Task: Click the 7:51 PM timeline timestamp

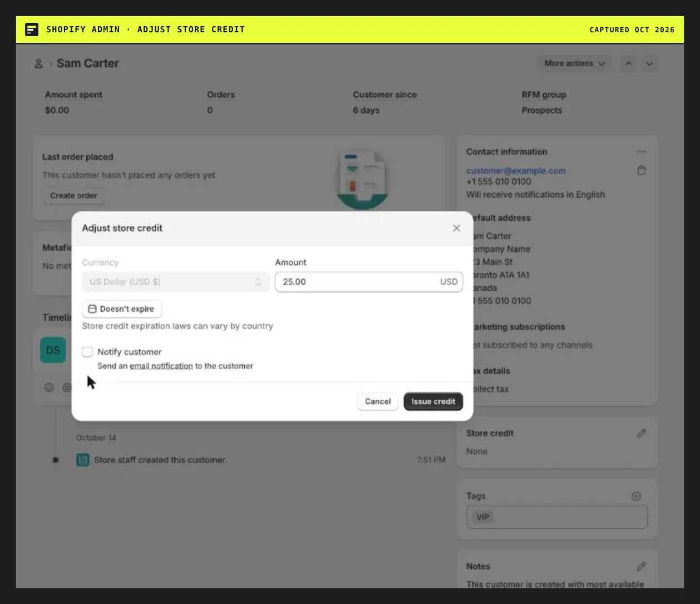Action: click(431, 460)
